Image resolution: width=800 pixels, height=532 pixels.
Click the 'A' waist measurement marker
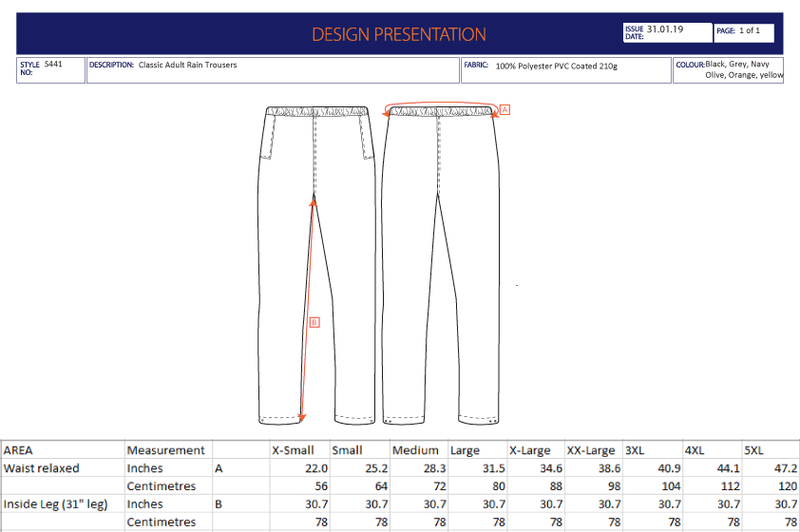tap(505, 109)
